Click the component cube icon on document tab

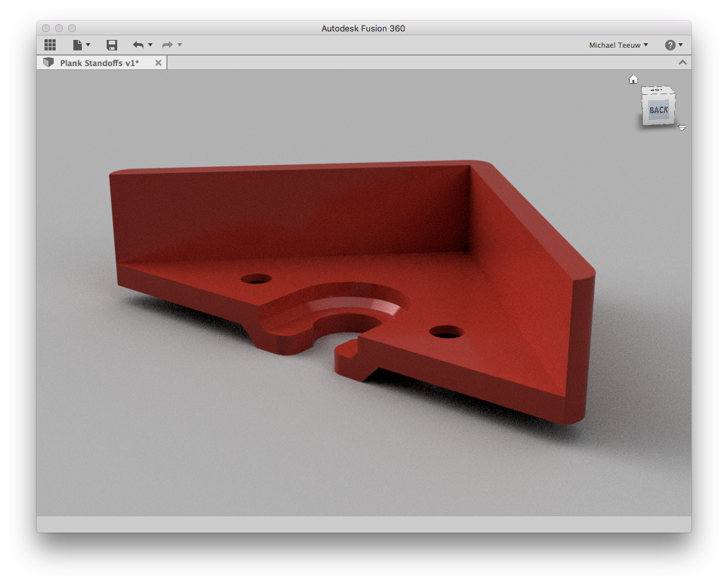click(48, 63)
